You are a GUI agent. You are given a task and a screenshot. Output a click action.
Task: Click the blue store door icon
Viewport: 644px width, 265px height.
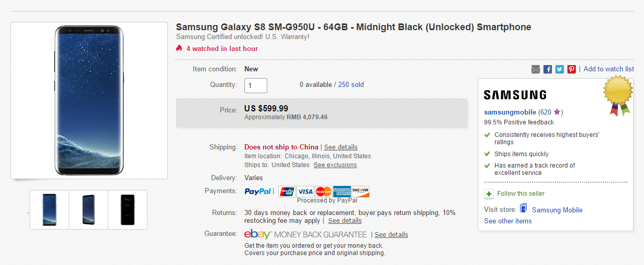523,209
